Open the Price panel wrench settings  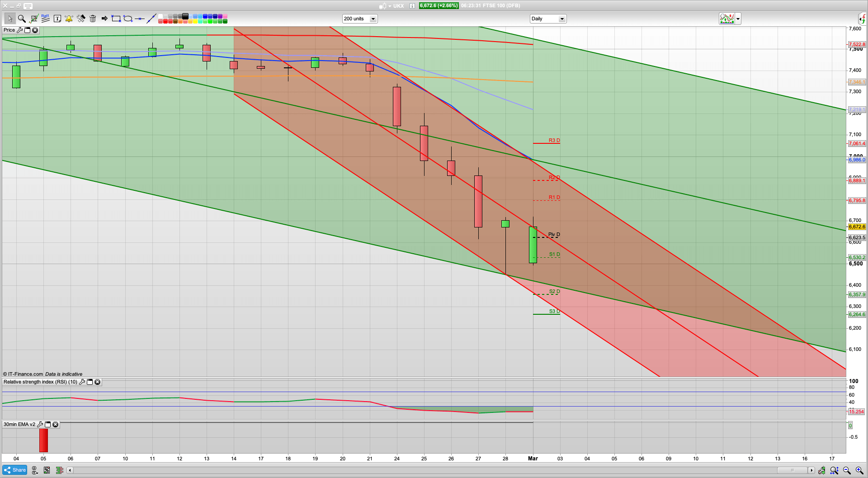(19, 30)
